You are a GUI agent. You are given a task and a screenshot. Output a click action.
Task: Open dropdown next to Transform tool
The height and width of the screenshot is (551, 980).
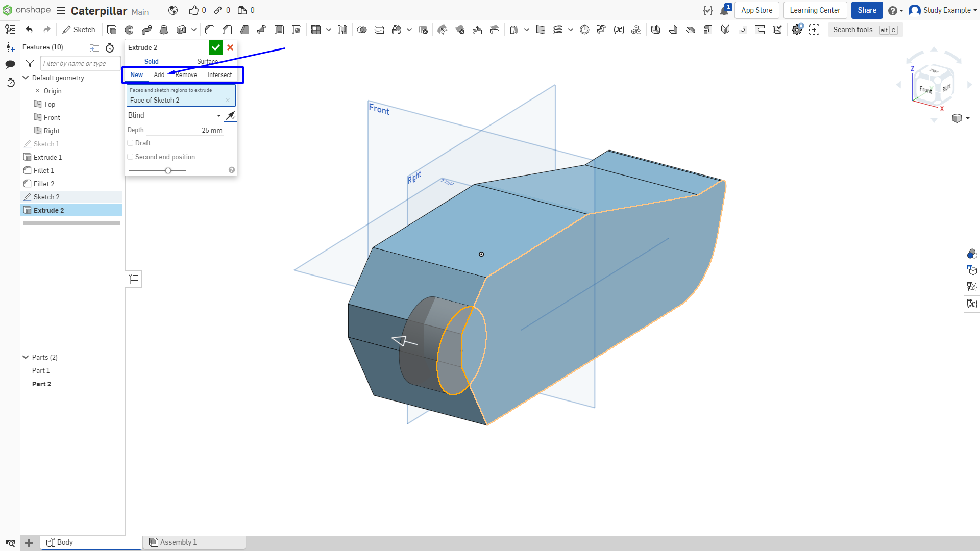409,30
